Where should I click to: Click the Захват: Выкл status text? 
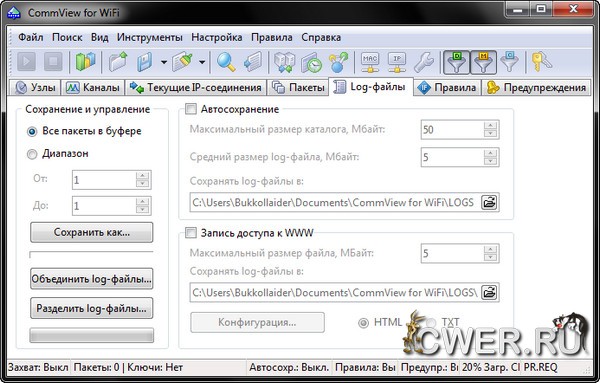point(38,368)
